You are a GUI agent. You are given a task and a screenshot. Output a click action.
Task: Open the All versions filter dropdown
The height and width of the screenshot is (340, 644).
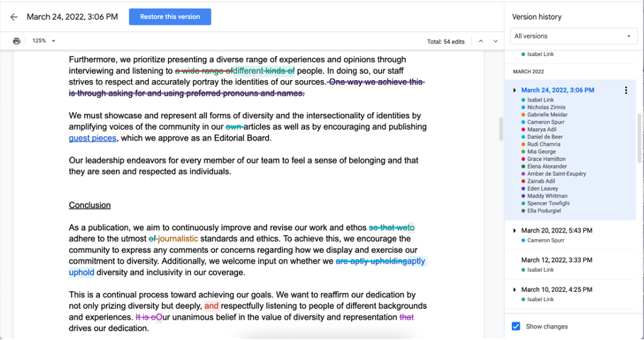pos(573,36)
